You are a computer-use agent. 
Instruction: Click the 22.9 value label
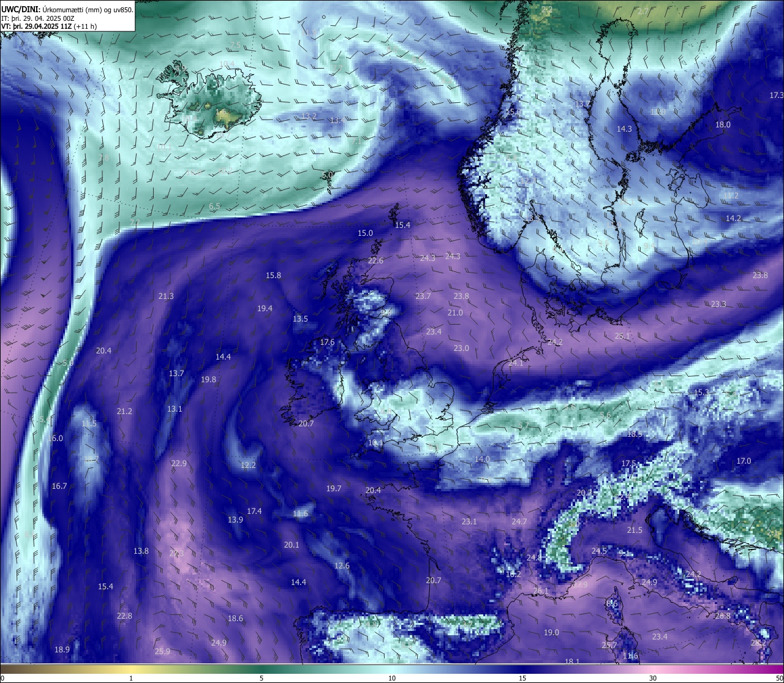tap(179, 463)
